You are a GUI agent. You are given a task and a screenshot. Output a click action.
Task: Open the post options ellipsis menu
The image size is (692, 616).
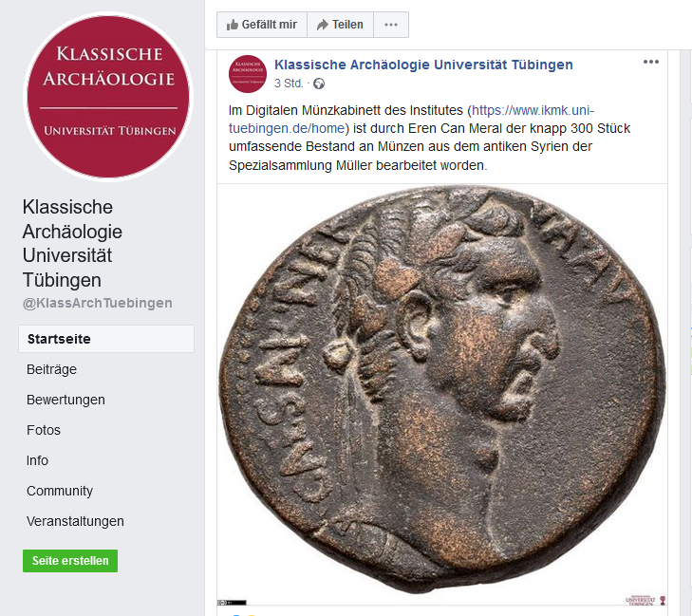(x=651, y=62)
